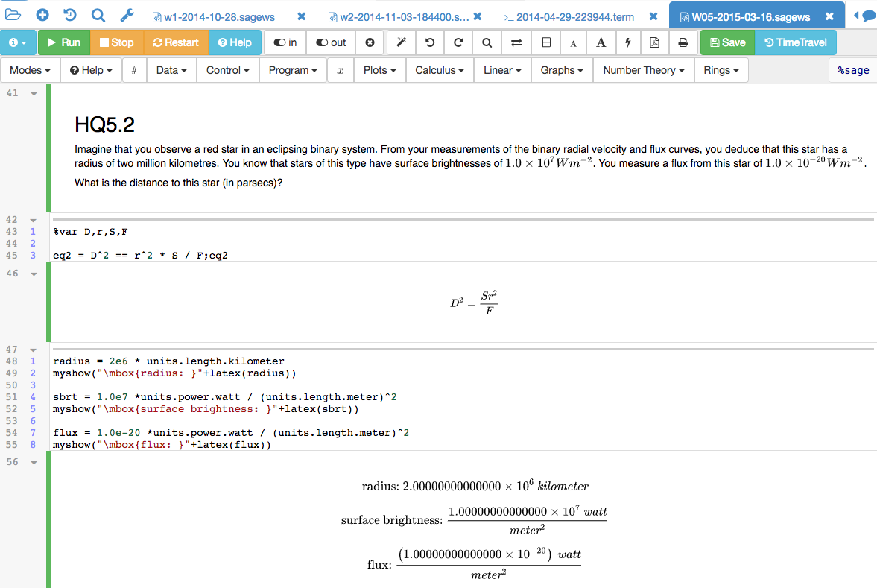877x588 pixels.
Task: Click the magic wand autoformat icon
Action: [x=401, y=42]
